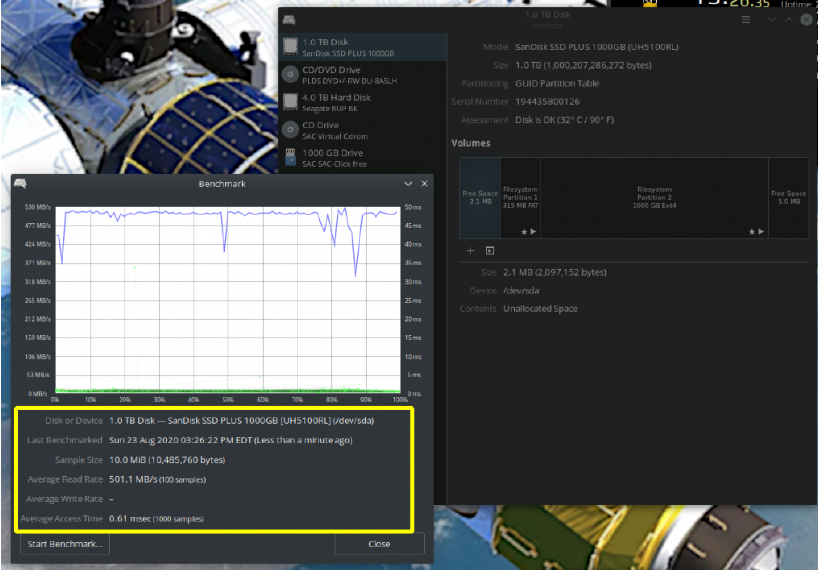Open the Disks hamburger menu
The image size is (818, 570).
pos(746,20)
